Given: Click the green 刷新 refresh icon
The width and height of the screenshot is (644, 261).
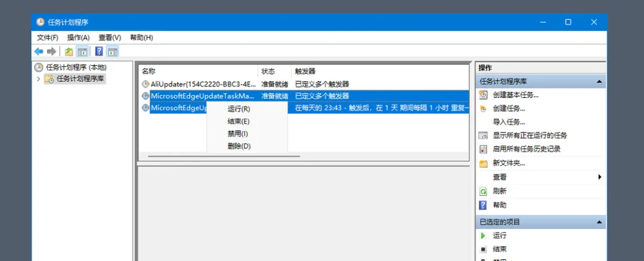Looking at the screenshot, I should coord(484,191).
